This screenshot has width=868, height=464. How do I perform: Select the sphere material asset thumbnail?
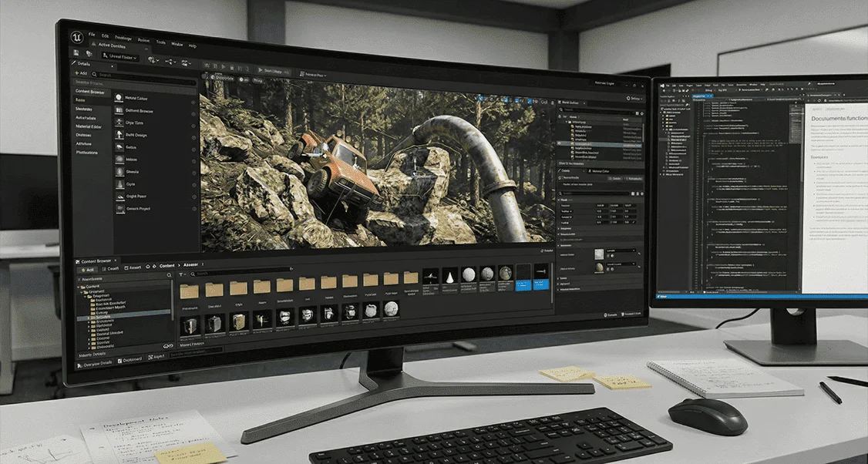click(469, 275)
